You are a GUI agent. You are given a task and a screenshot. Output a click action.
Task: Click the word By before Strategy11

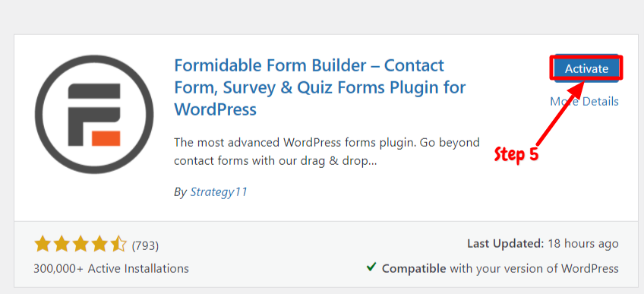click(x=180, y=192)
